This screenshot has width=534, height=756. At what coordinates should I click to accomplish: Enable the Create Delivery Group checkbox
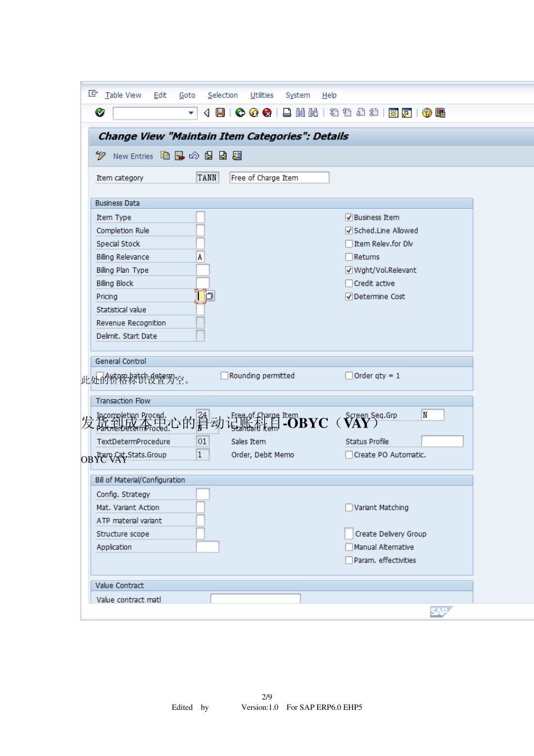point(349,533)
